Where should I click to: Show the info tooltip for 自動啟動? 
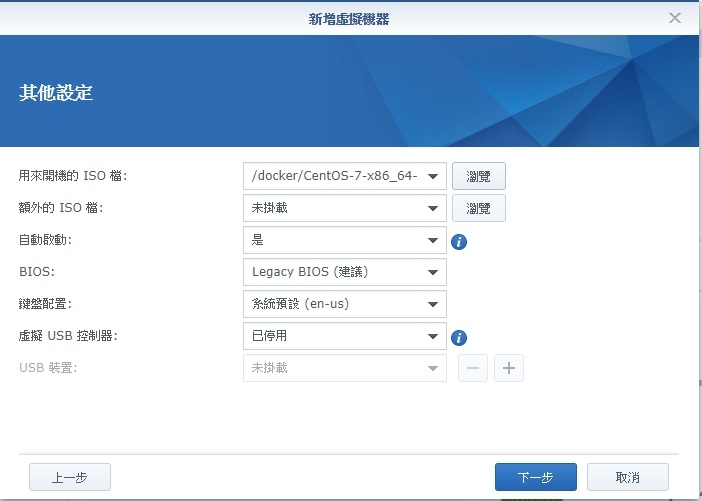[x=459, y=242]
